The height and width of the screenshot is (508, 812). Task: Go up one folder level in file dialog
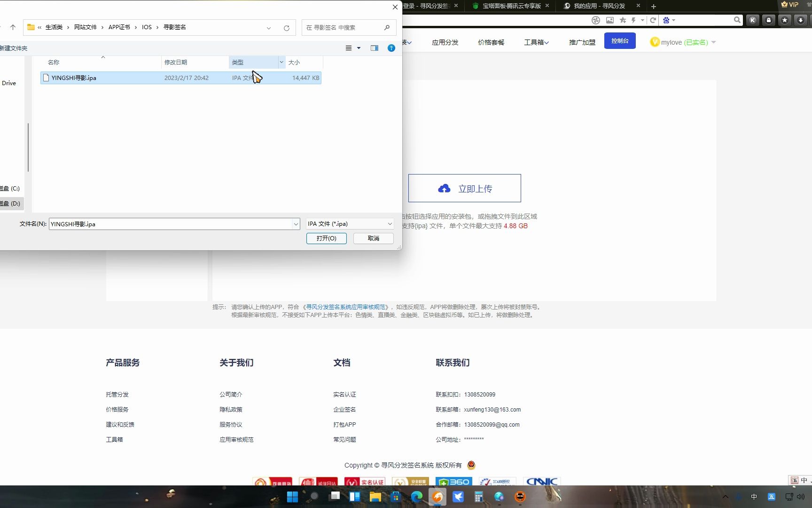point(13,27)
